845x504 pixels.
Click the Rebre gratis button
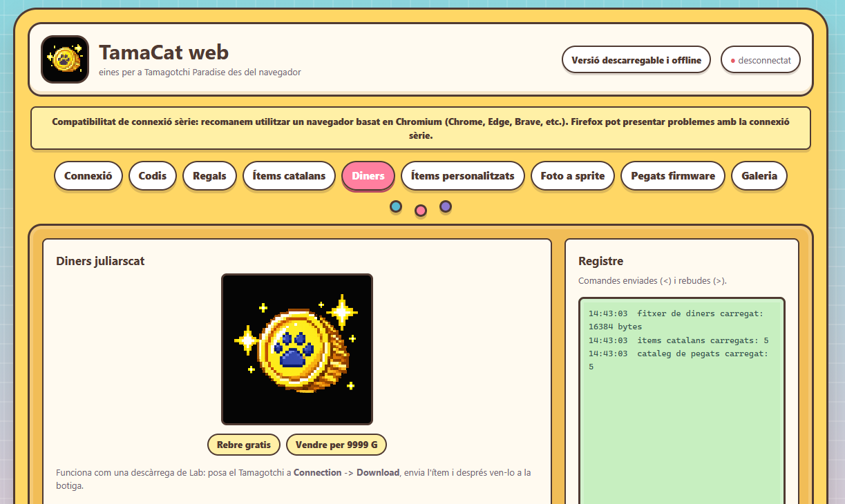[244, 445]
